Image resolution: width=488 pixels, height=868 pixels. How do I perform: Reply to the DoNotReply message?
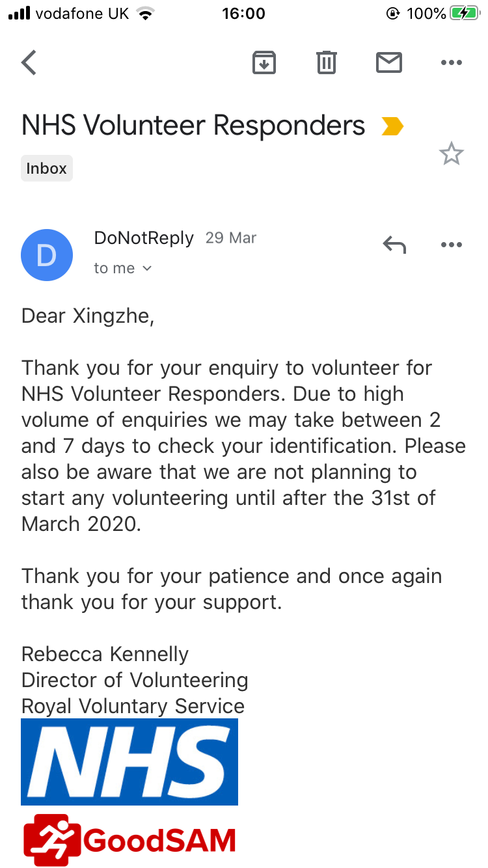coord(394,245)
